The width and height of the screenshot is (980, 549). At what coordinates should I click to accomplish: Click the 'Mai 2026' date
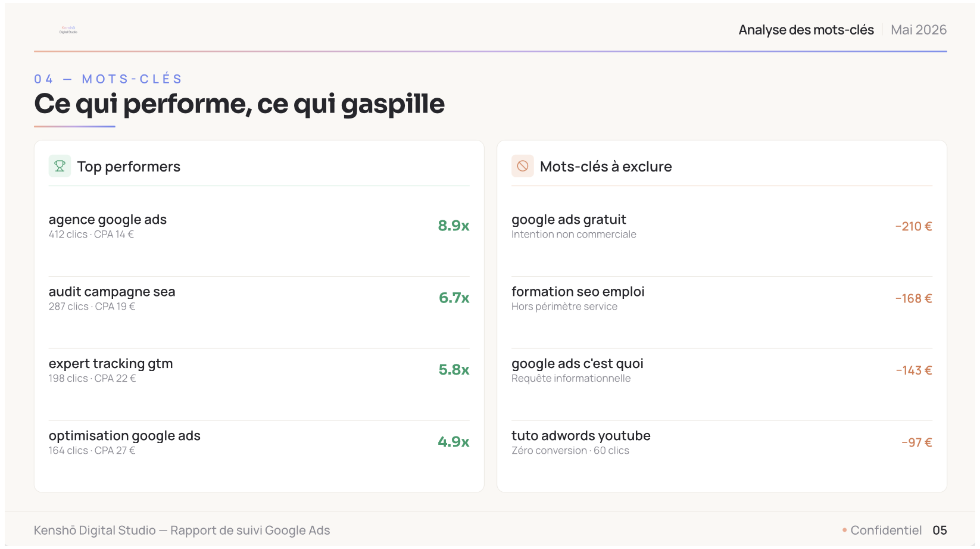tap(919, 30)
